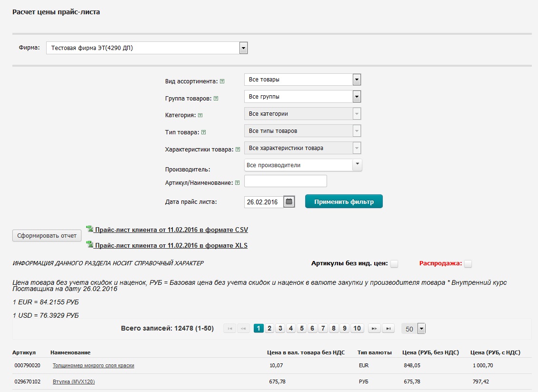This screenshot has height=392, width=538.
Task: Click the Артикул/Наименование text field
Action: [x=285, y=181]
